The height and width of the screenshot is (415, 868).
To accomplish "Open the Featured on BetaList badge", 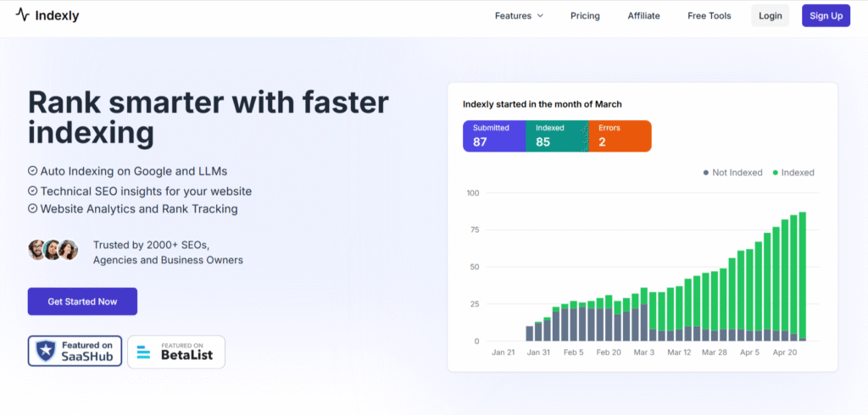I will pyautogui.click(x=176, y=352).
